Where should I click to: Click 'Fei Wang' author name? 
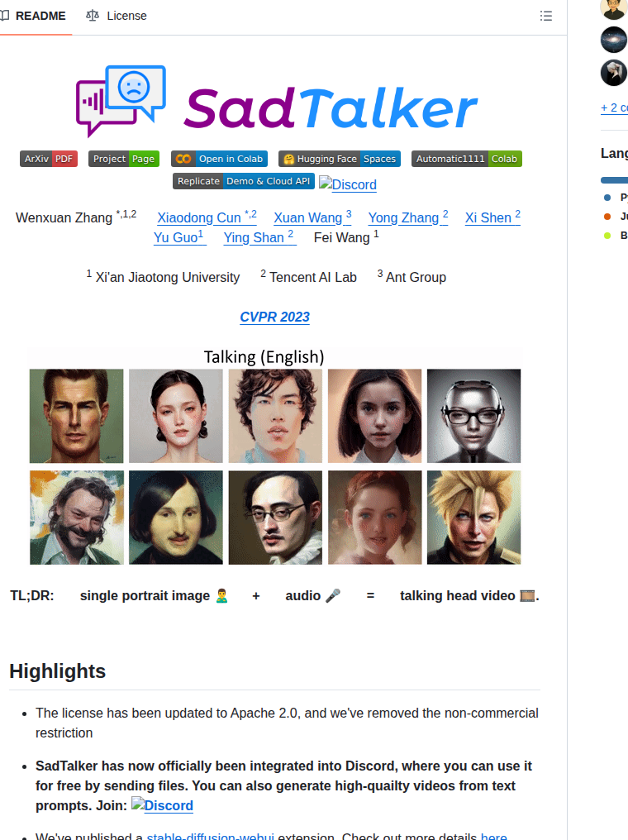(x=341, y=238)
